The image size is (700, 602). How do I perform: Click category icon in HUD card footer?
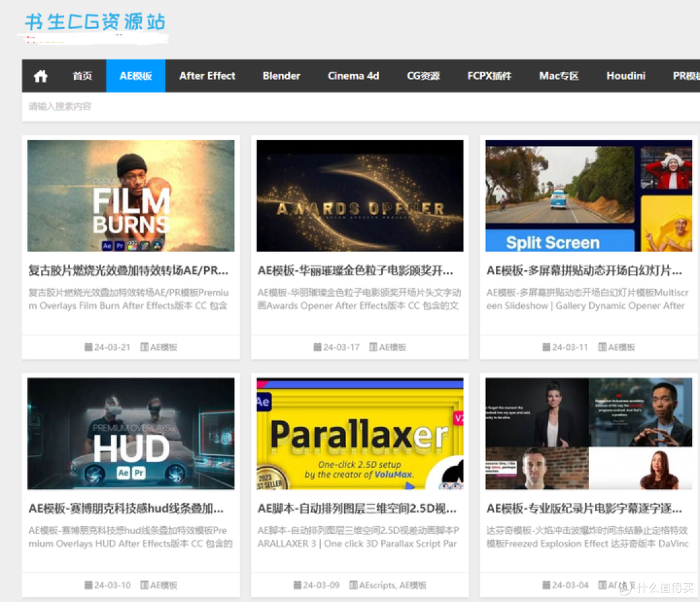click(144, 585)
